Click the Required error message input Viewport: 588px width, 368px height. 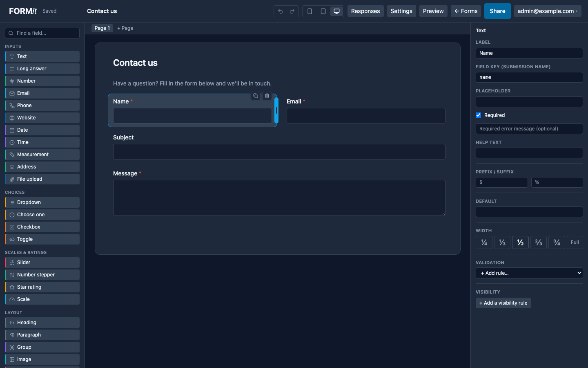[x=529, y=129]
